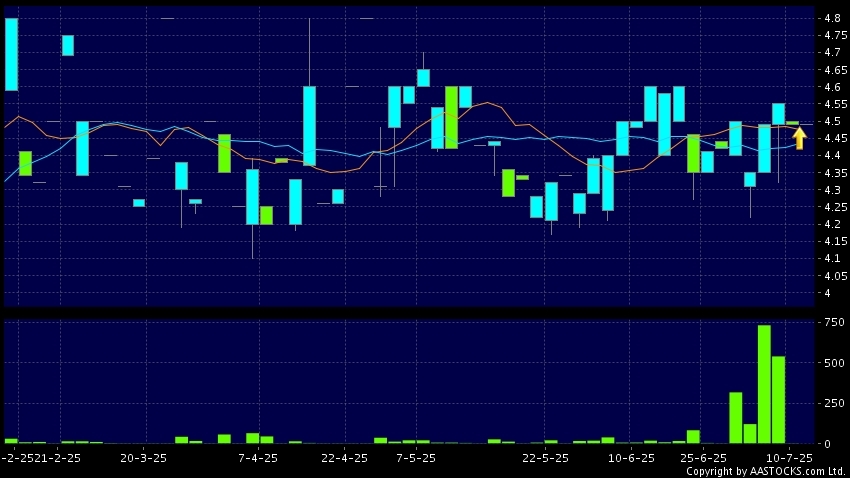Select the 25-6-25 date label

pyautogui.click(x=703, y=458)
